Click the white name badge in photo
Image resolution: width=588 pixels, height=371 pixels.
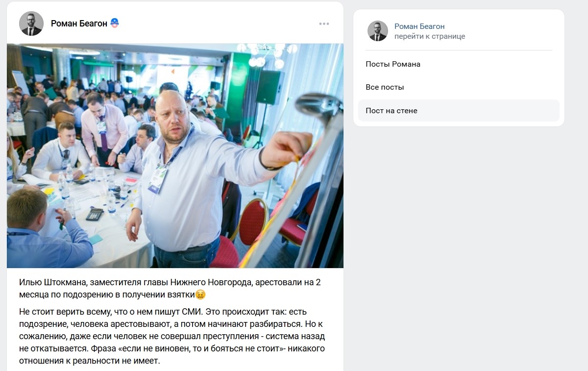[158, 178]
